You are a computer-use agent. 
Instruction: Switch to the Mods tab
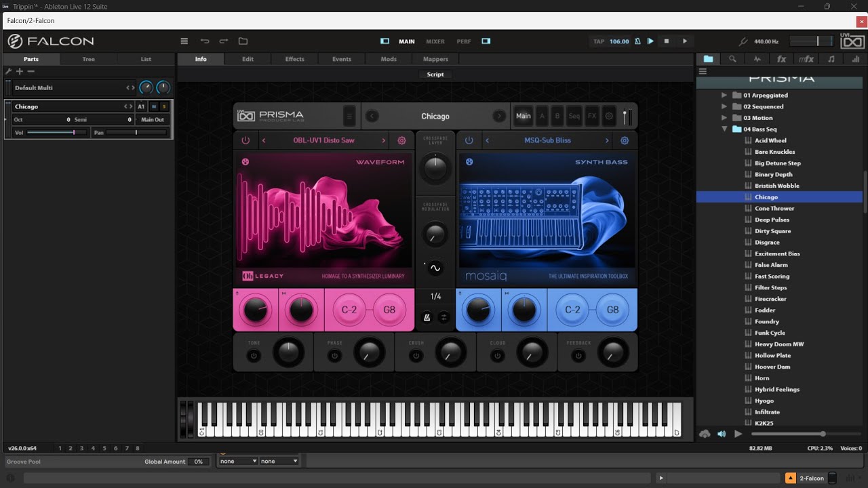(x=389, y=59)
